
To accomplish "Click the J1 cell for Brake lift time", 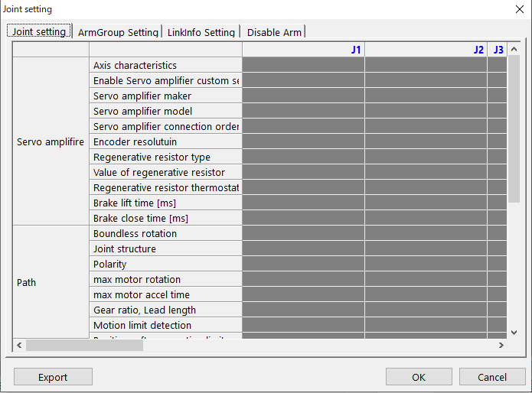I will pyautogui.click(x=303, y=203).
